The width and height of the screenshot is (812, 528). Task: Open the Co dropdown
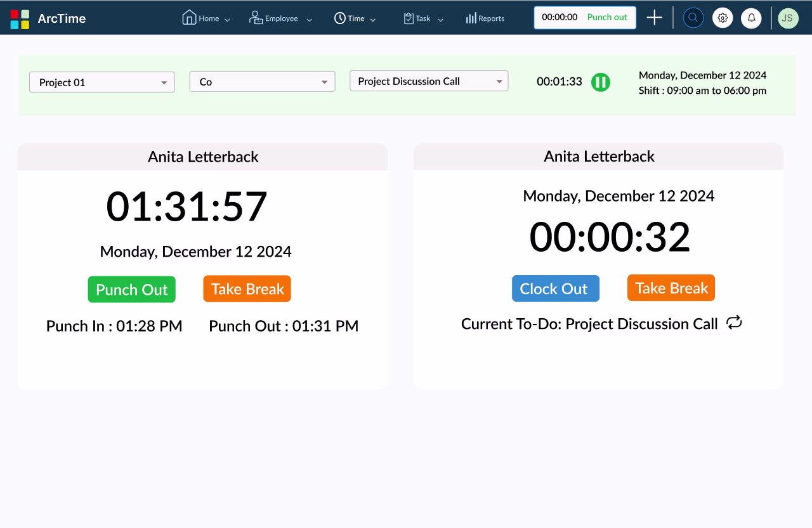[263, 82]
